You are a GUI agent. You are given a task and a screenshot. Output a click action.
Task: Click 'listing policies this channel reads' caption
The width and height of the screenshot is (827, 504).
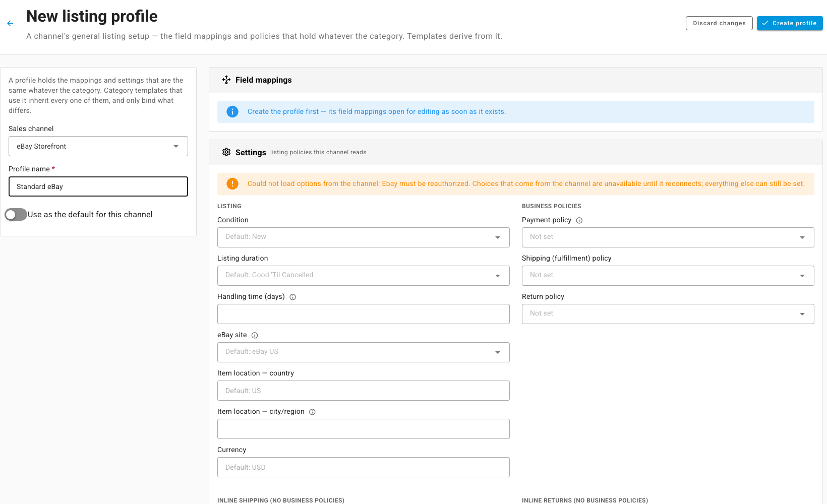(x=318, y=152)
